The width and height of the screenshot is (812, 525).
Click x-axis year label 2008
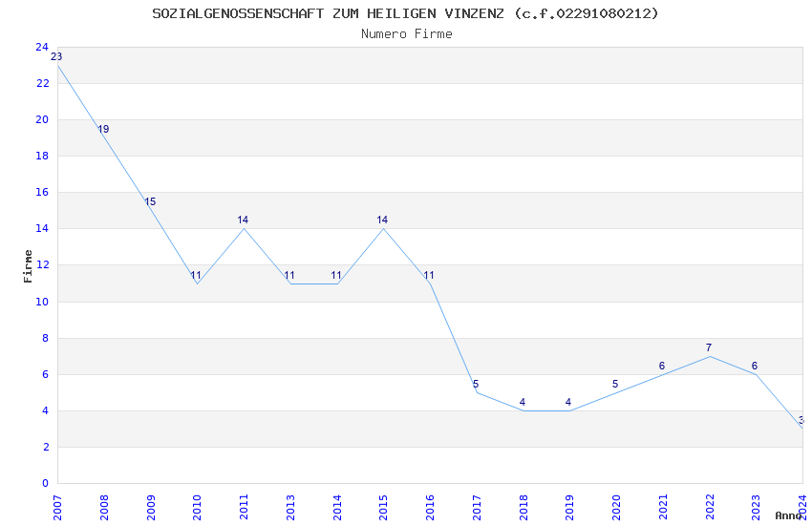coord(104,508)
